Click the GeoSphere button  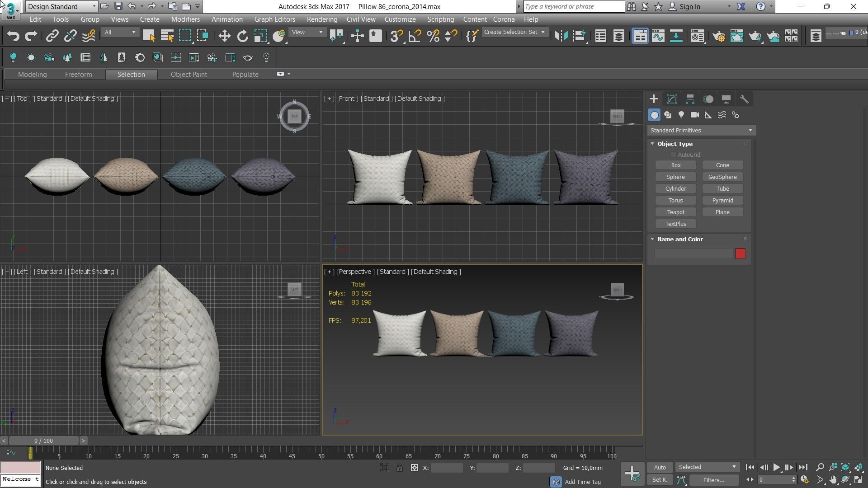coord(722,177)
